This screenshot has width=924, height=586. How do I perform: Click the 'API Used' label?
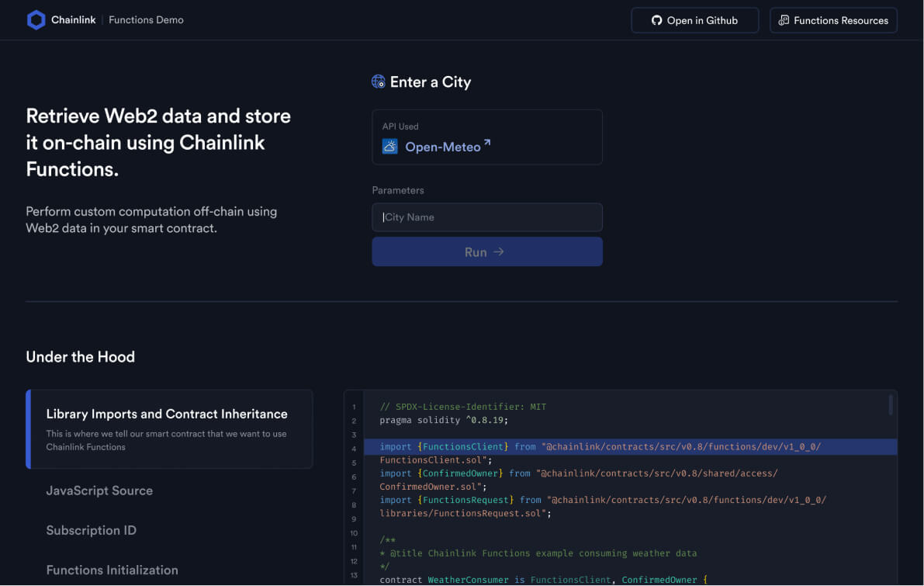point(400,127)
